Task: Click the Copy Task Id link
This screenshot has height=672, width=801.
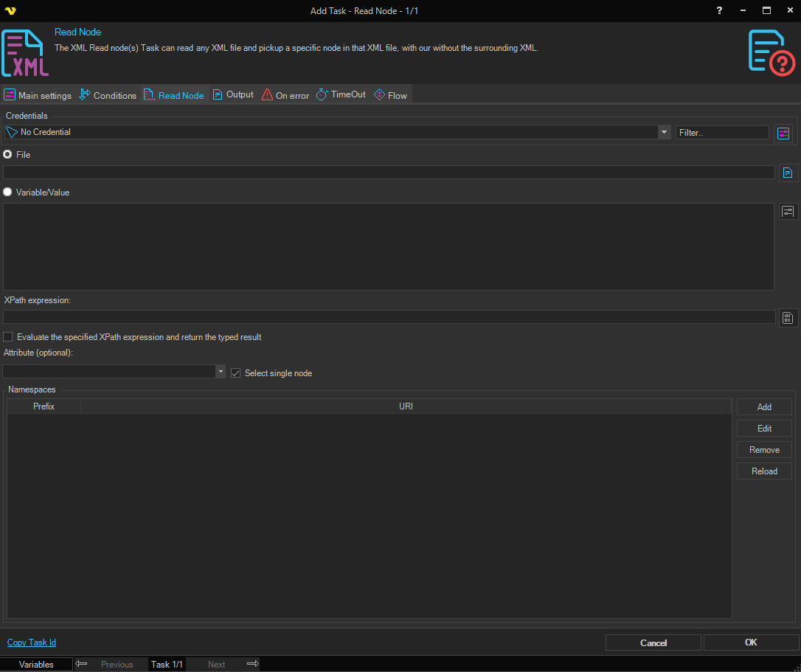Action: click(x=32, y=642)
